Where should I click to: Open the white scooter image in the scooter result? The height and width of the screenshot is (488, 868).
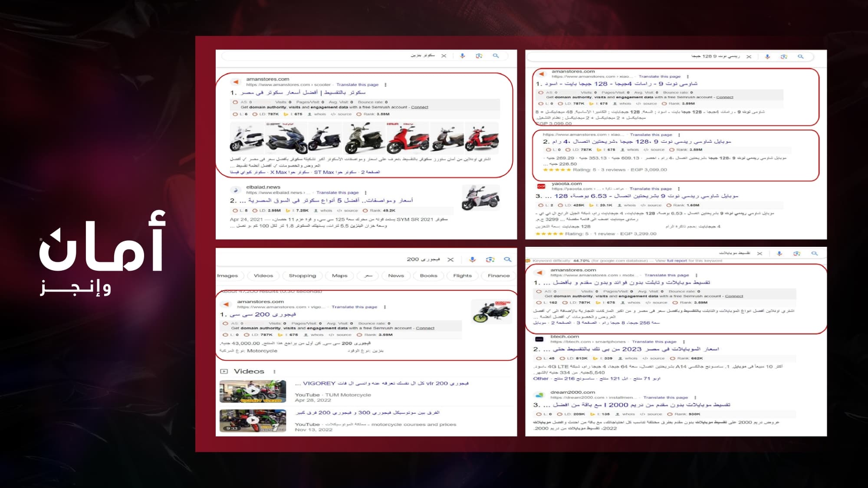point(247,138)
